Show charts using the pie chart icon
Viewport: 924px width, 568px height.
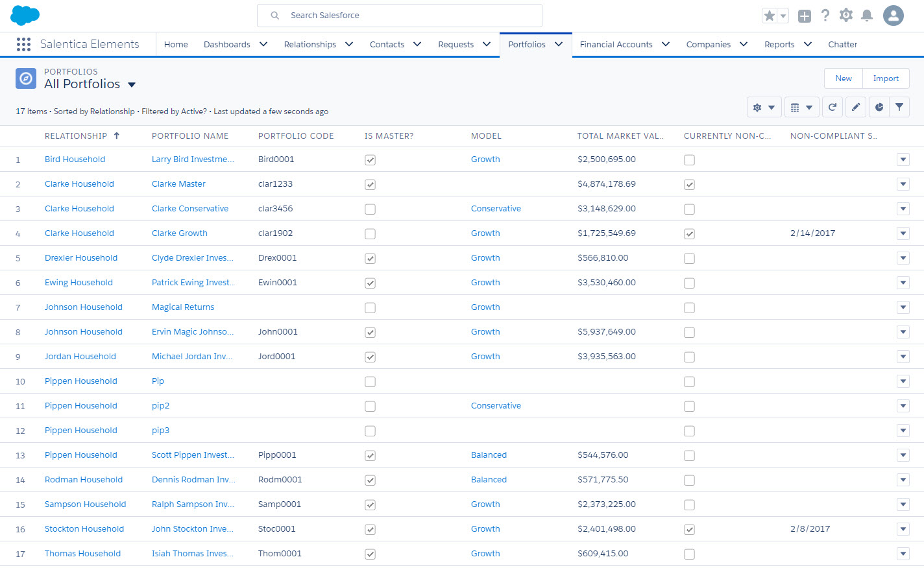(878, 108)
